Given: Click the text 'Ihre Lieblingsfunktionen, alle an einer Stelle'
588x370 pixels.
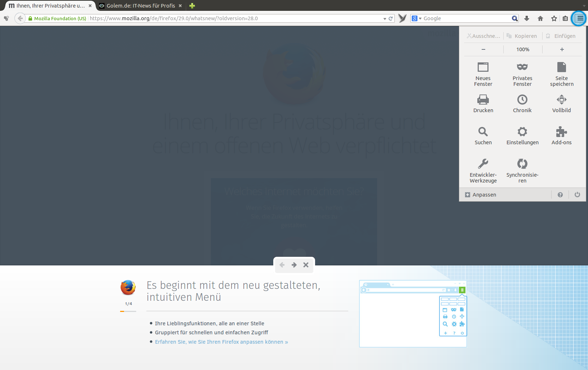Looking at the screenshot, I should coord(209,323).
